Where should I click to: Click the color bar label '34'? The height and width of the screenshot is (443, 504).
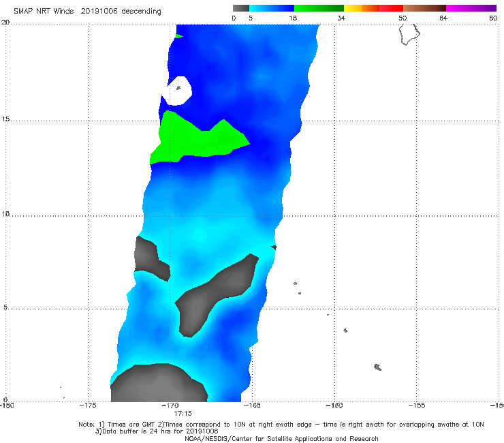pyautogui.click(x=341, y=18)
